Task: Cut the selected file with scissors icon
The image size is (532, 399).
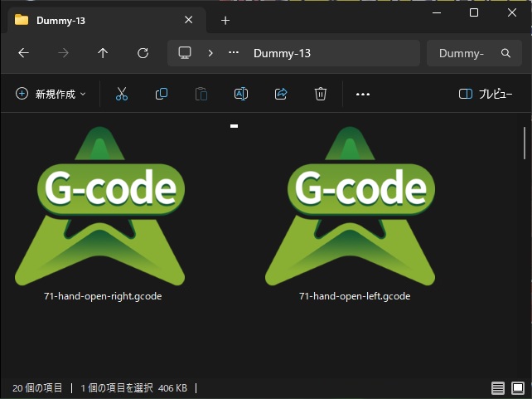Action: pos(122,94)
